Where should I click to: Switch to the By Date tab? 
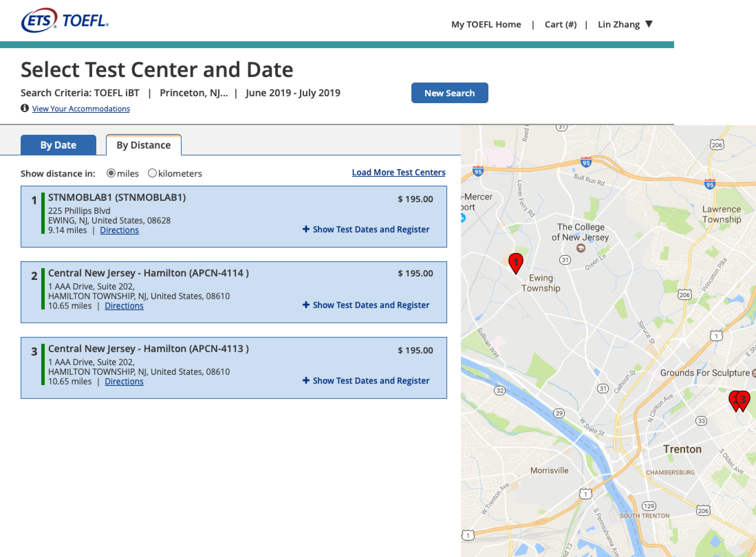(x=58, y=145)
